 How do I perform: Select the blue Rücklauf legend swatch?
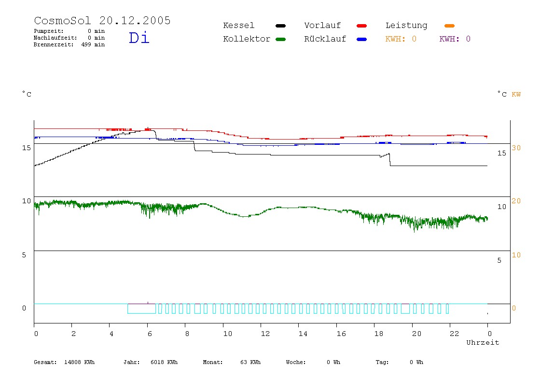click(362, 39)
